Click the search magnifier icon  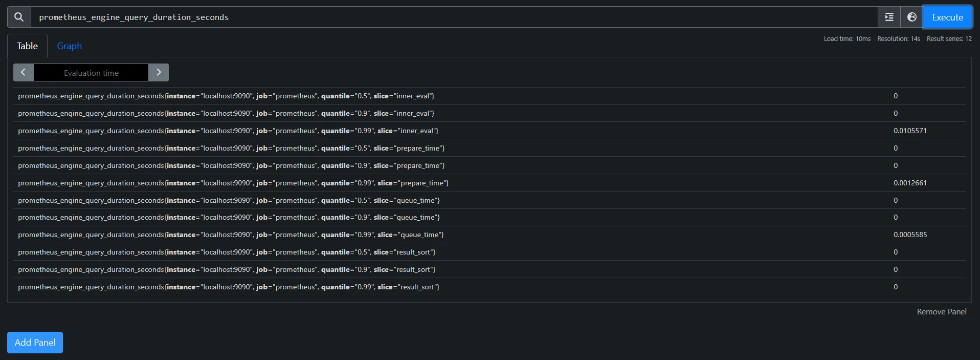(18, 17)
